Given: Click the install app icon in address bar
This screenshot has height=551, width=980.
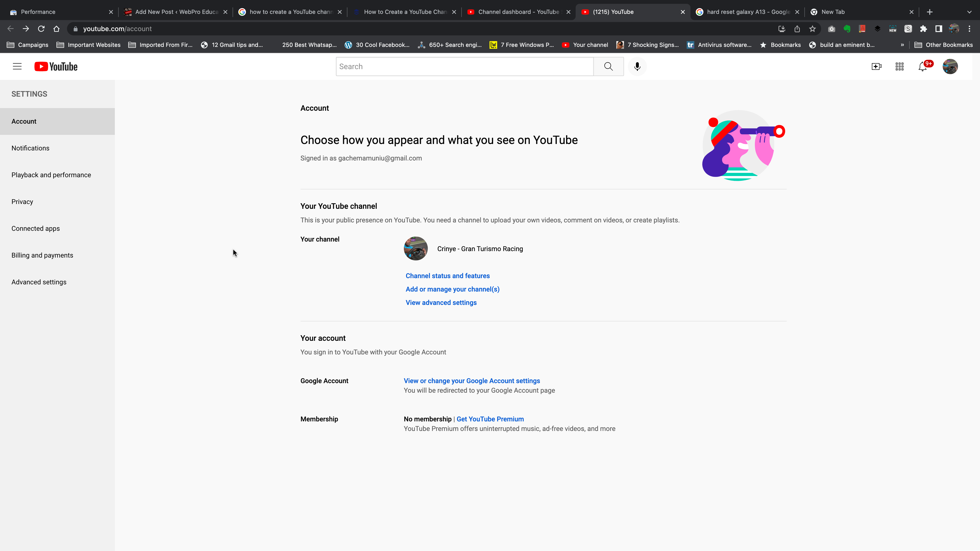Looking at the screenshot, I should pos(782,29).
